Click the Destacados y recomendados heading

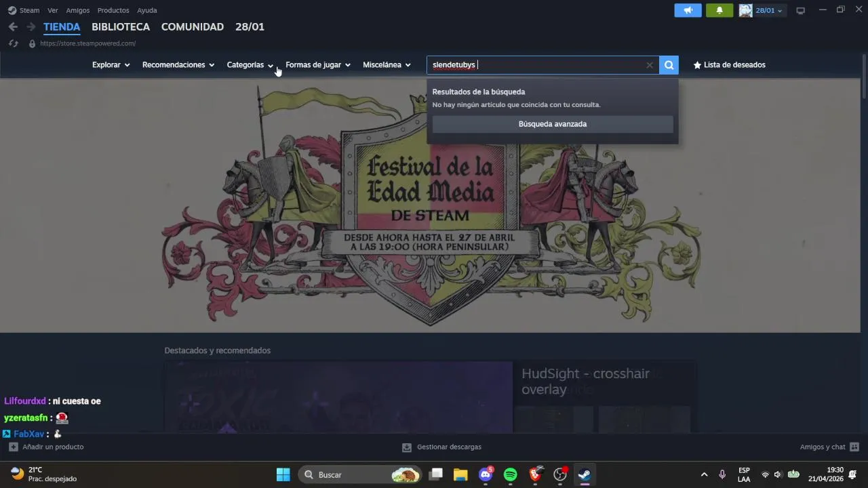(218, 350)
